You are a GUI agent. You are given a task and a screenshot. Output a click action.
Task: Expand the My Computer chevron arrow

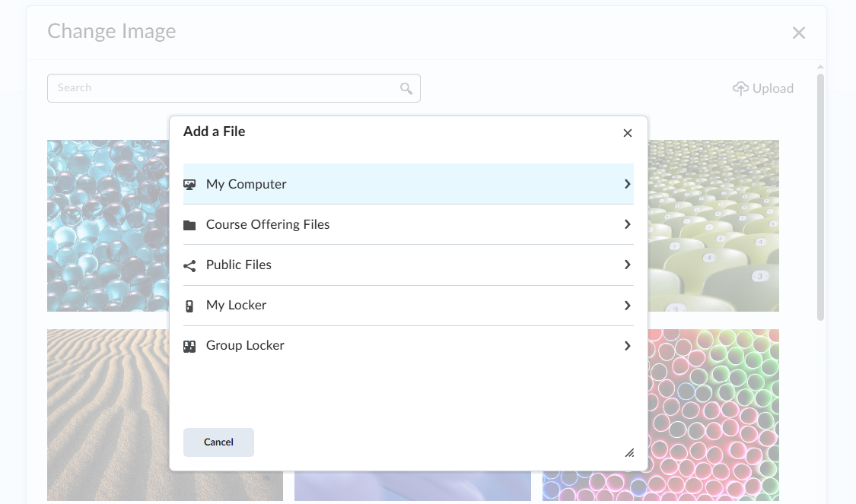tap(627, 185)
